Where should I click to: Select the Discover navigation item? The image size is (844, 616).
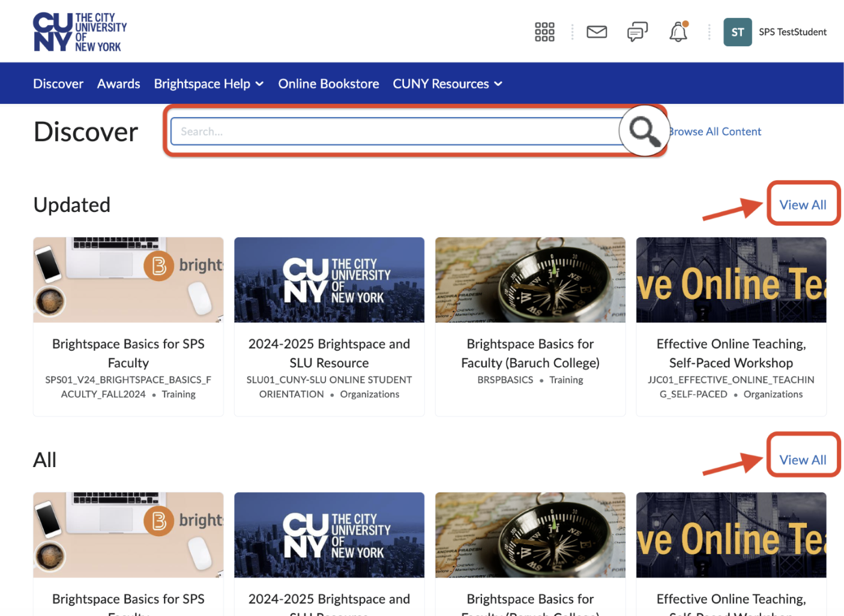coord(58,83)
